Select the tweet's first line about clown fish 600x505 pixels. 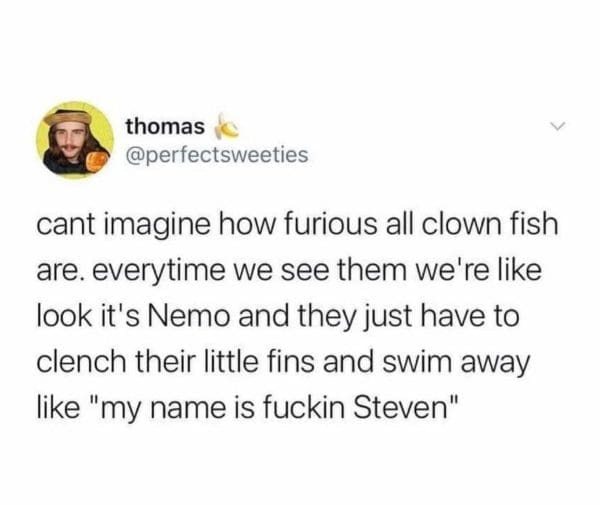[297, 225]
